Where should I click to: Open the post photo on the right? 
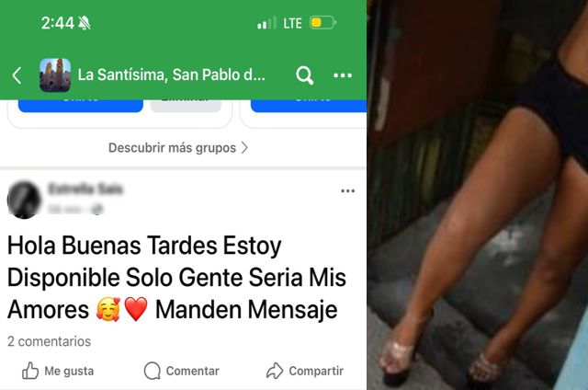478,195
